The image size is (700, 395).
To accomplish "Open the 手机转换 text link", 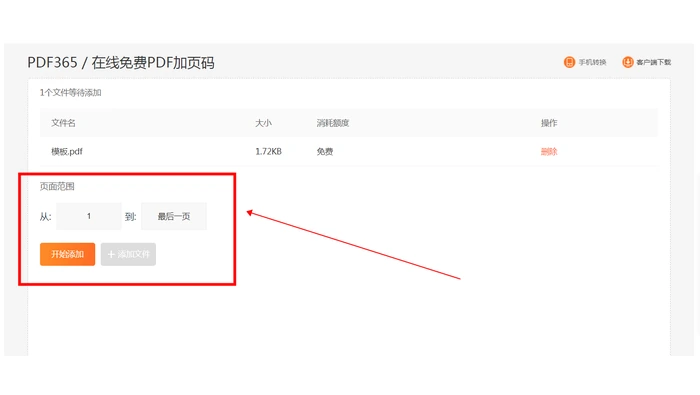I will tap(592, 62).
